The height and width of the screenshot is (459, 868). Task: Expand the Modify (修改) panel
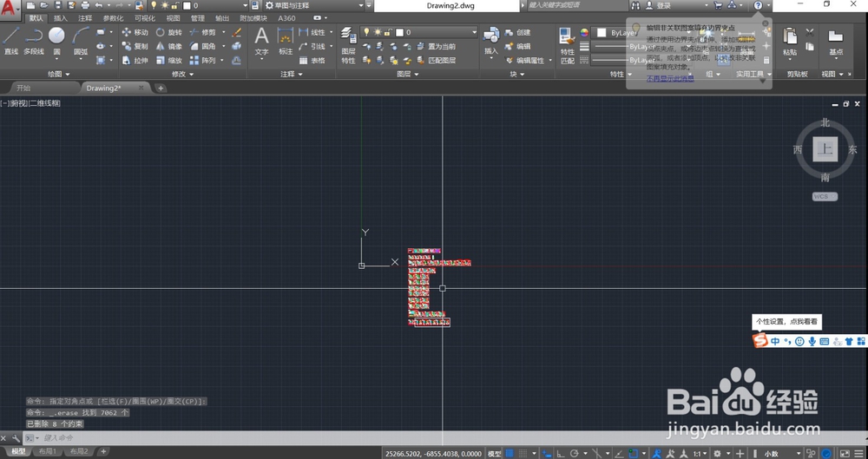coord(182,75)
